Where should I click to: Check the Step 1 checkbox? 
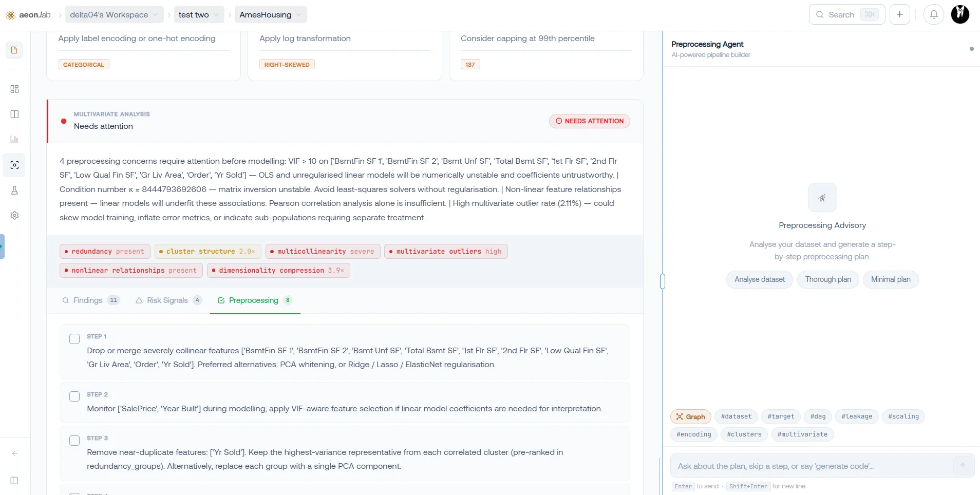(x=74, y=339)
